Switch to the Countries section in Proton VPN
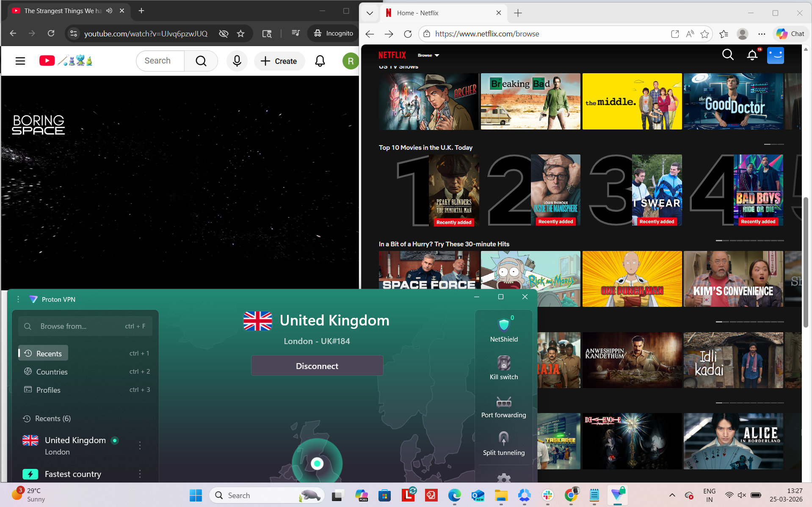Image resolution: width=812 pixels, height=507 pixels. click(52, 372)
